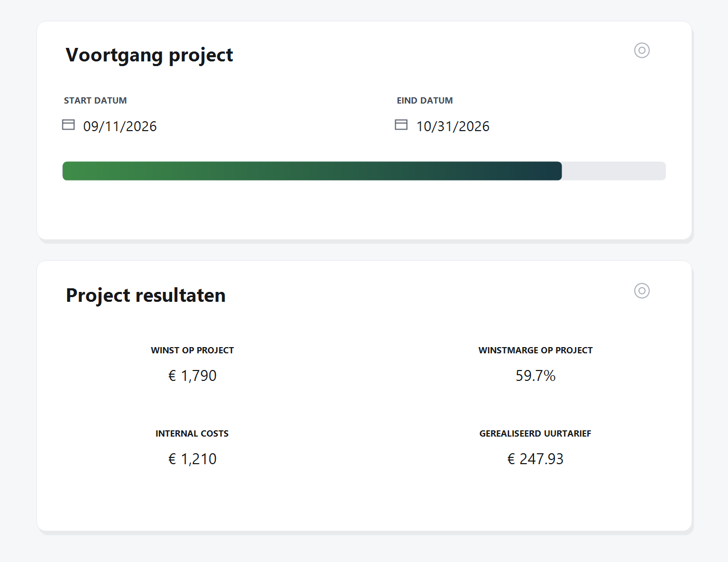Select the end date field 10/31/2026
This screenshot has width=728, height=562.
tap(453, 126)
